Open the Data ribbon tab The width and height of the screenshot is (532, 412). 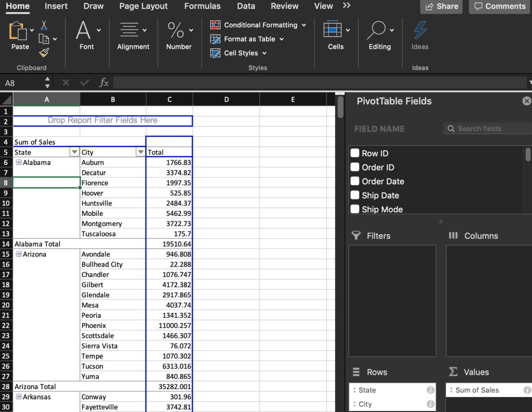coord(246,6)
